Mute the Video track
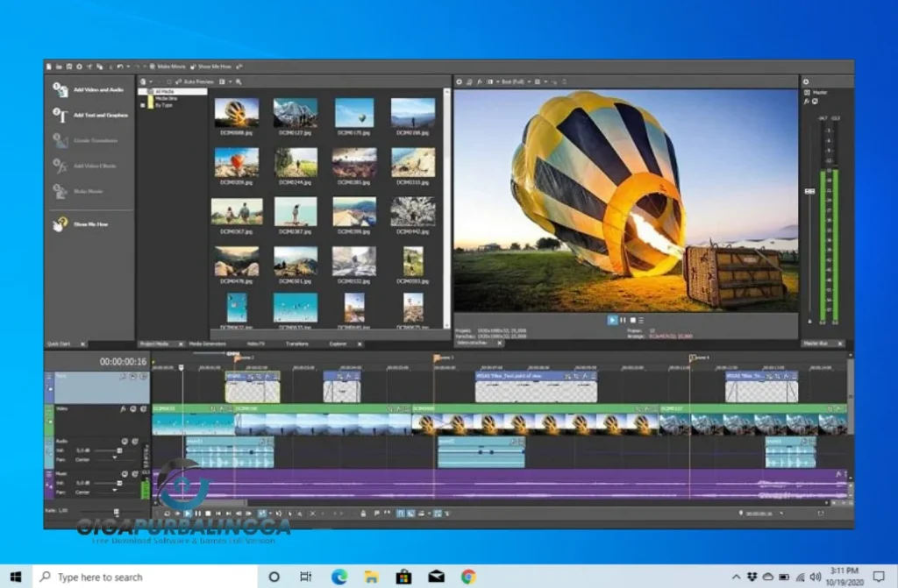This screenshot has width=898, height=588. point(133,409)
